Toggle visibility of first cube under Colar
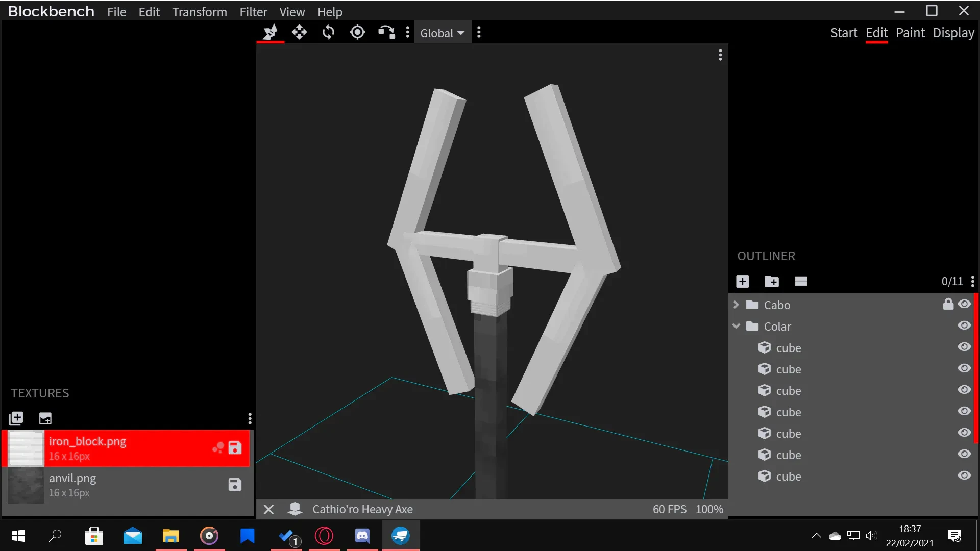980x551 pixels. (964, 347)
